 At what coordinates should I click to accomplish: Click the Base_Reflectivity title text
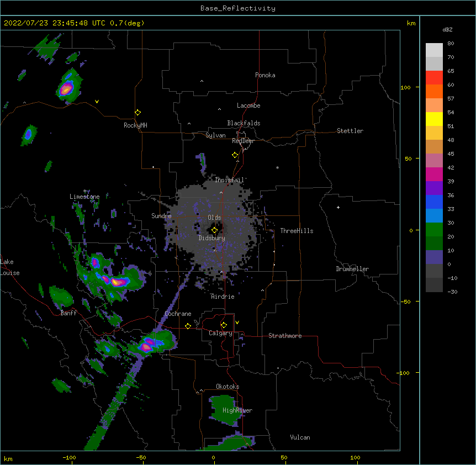238,8
